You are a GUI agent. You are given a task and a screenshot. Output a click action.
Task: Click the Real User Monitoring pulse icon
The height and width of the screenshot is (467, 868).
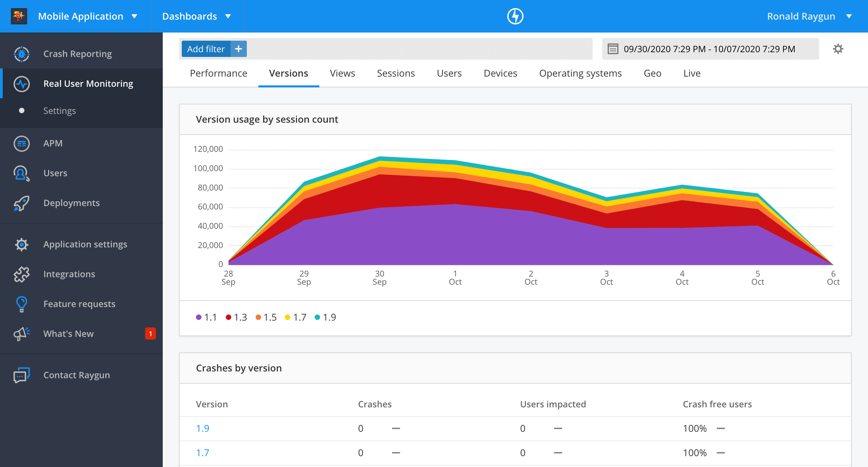[22, 84]
